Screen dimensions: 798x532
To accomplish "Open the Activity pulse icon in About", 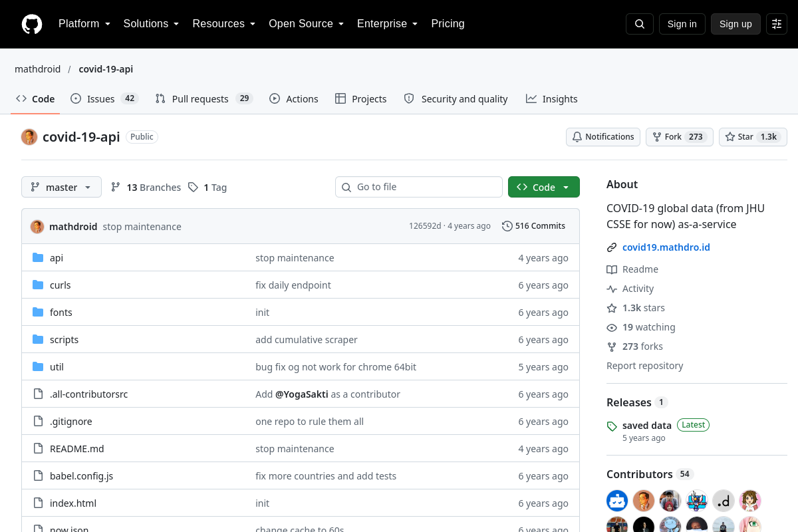I will pyautogui.click(x=612, y=289).
